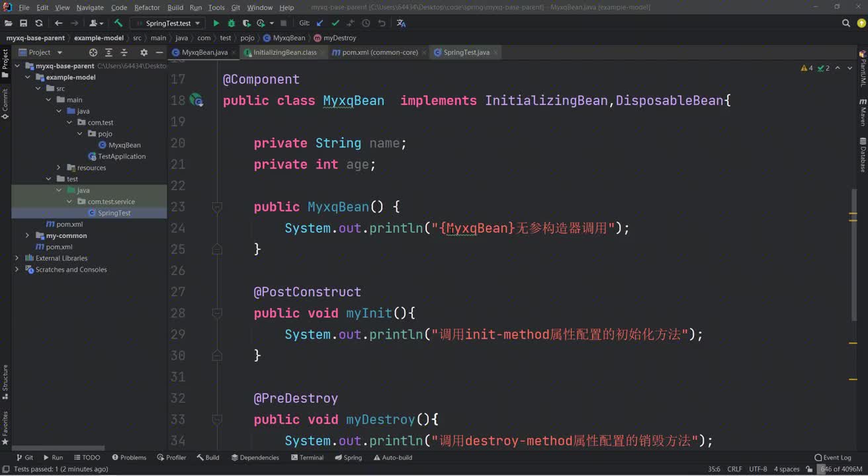The width and height of the screenshot is (868, 476).
Task: Change UTF-8 file encoding in status bar
Action: click(x=758, y=469)
